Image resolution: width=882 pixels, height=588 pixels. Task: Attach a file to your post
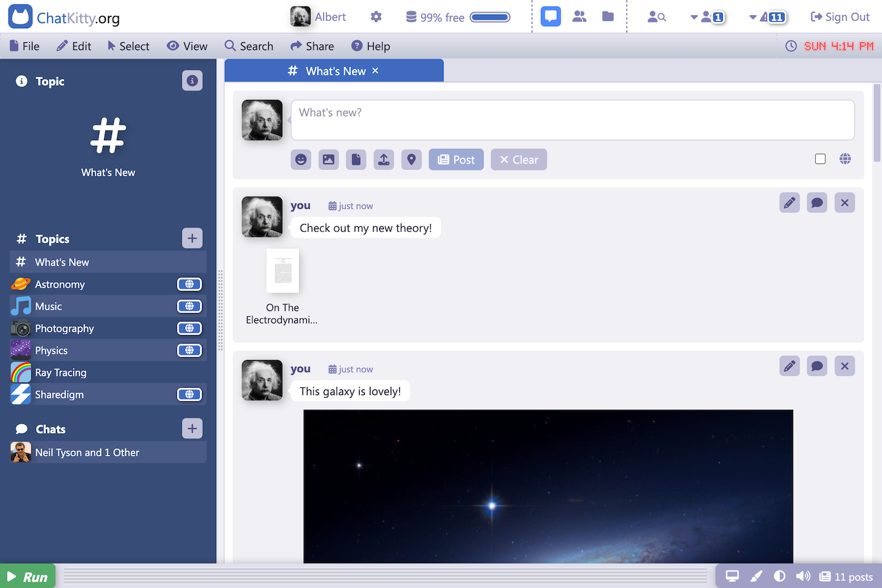pyautogui.click(x=356, y=159)
